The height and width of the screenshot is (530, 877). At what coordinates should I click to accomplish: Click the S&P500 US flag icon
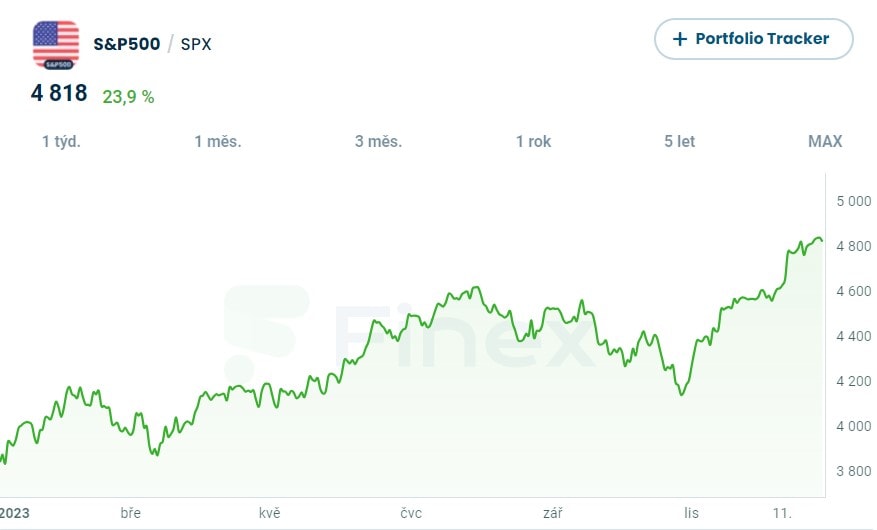[56, 44]
